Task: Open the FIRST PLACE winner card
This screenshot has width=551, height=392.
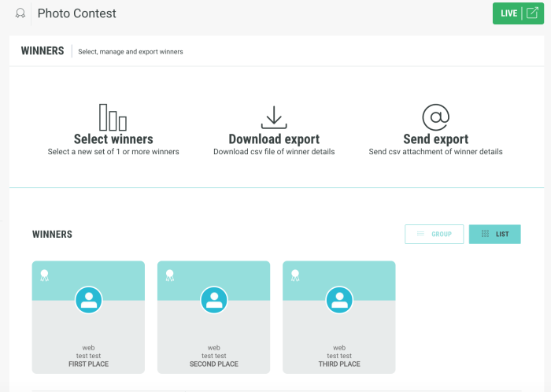Action: coord(89,338)
